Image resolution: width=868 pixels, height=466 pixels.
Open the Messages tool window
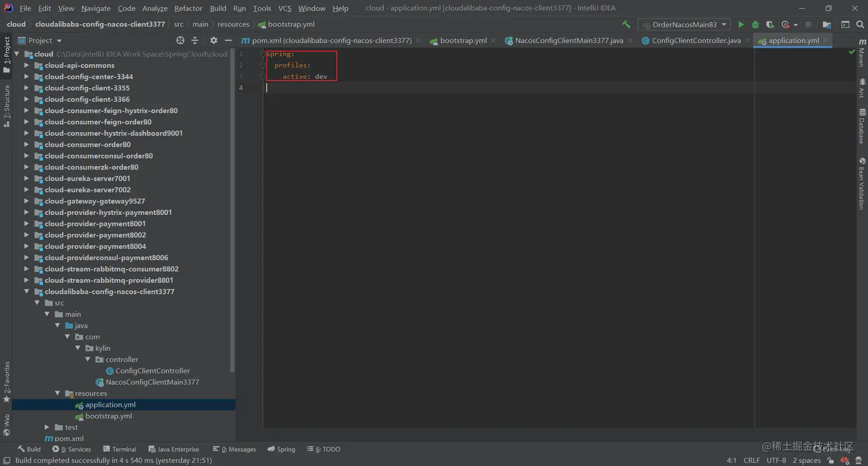coord(234,449)
